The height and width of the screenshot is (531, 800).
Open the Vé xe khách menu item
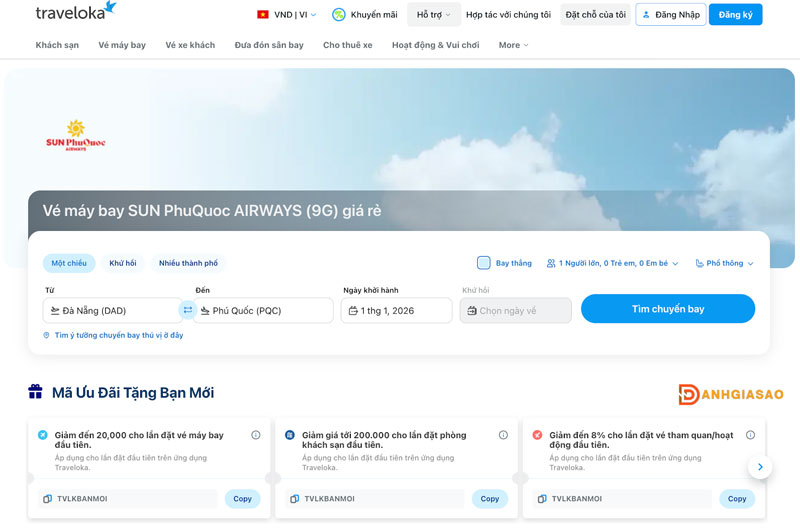pyautogui.click(x=190, y=45)
